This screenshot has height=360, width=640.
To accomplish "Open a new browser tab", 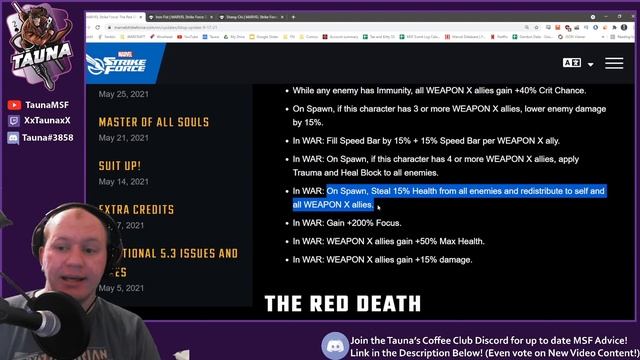I will [293, 17].
